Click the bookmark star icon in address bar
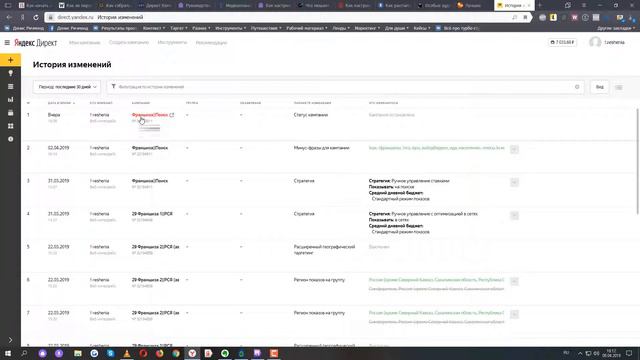Image resolution: width=640 pixels, height=360 pixels. 525,18
